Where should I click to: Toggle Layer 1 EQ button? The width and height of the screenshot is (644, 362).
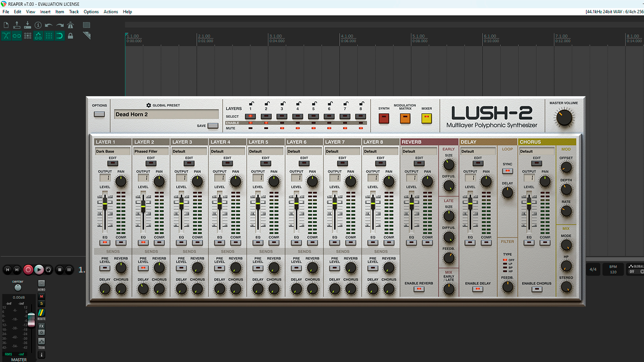105,243
